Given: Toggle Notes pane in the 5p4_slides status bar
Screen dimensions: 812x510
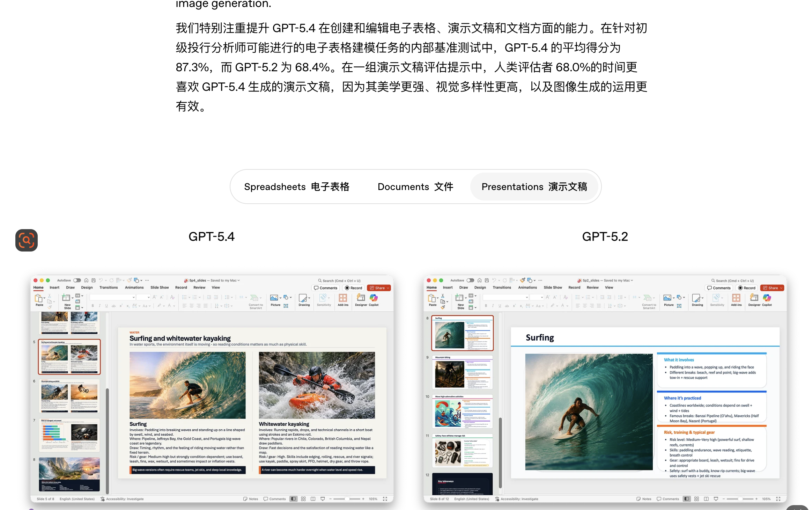Looking at the screenshot, I should tap(251, 499).
